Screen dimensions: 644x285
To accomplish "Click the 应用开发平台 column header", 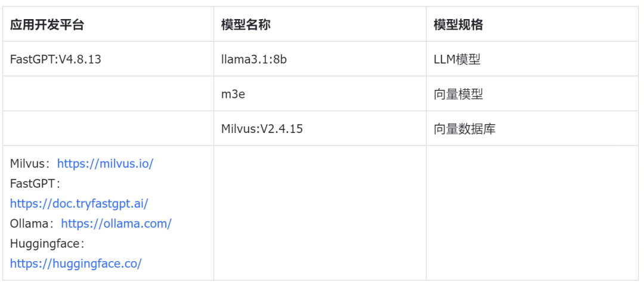I will click(47, 25).
